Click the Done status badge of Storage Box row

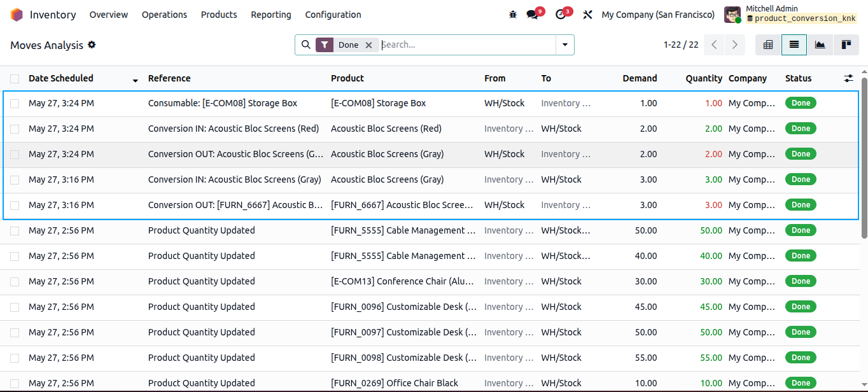tap(801, 103)
